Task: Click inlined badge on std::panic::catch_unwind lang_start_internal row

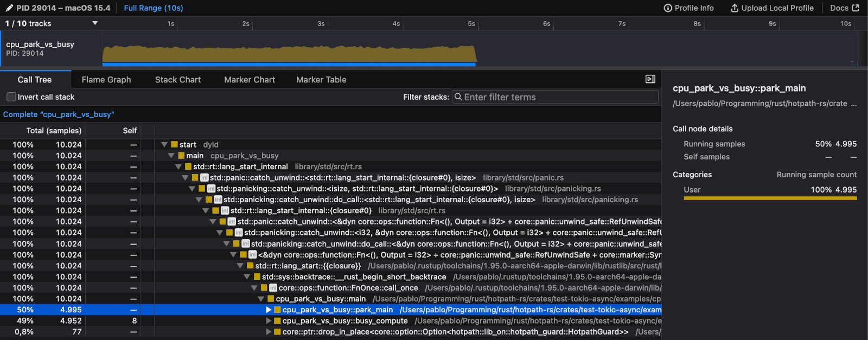Action: (x=204, y=178)
